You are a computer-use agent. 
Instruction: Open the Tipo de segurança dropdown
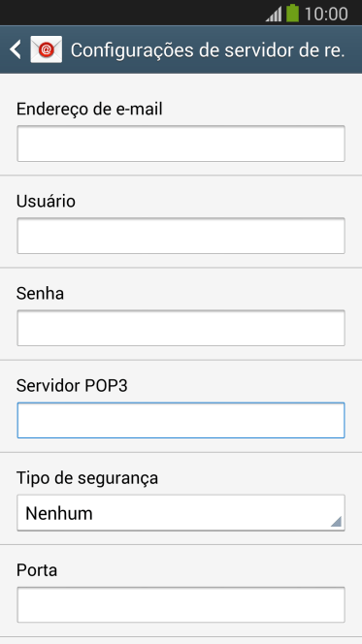181,513
